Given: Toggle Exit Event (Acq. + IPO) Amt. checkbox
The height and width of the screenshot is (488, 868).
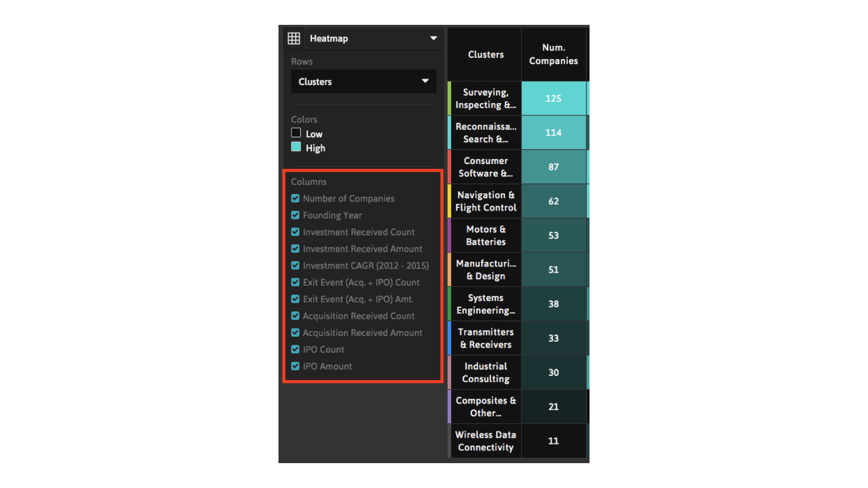Looking at the screenshot, I should click(295, 299).
